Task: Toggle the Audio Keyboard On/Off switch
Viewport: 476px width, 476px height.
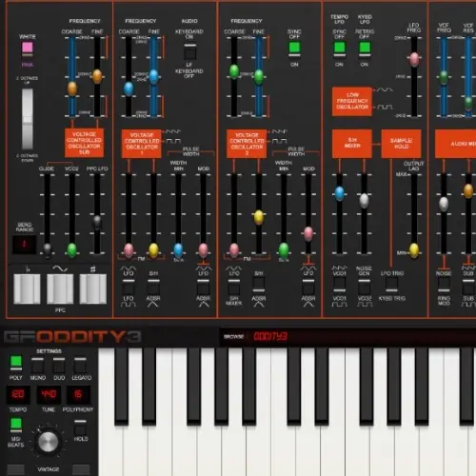Action: [189, 51]
